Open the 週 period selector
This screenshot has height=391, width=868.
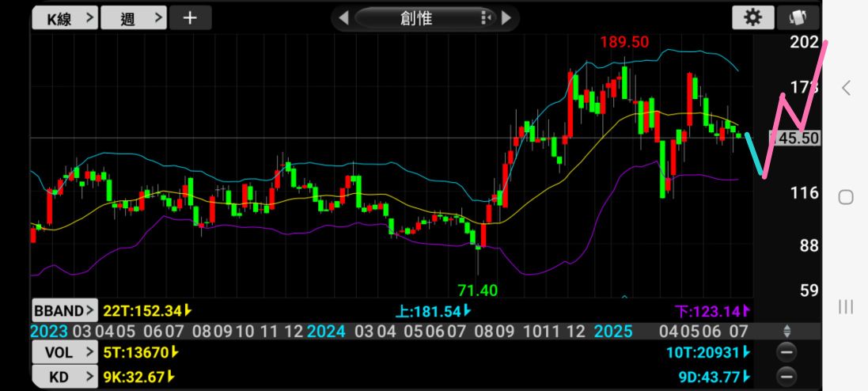(134, 18)
